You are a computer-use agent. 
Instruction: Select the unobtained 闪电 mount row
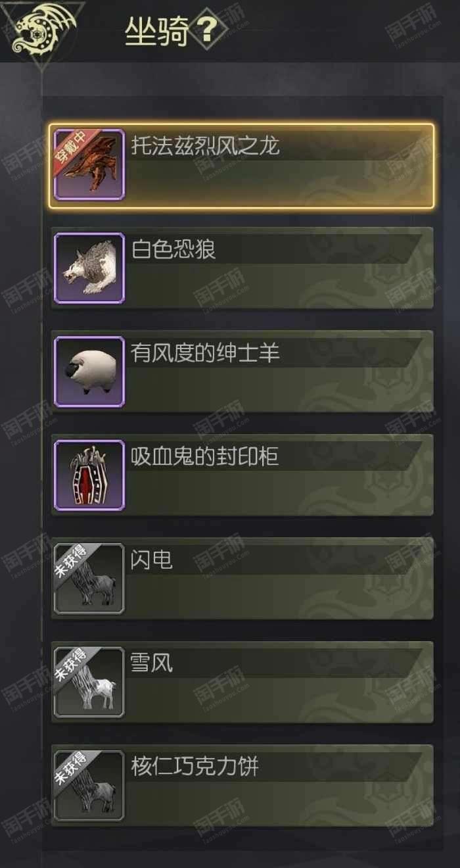tap(242, 579)
